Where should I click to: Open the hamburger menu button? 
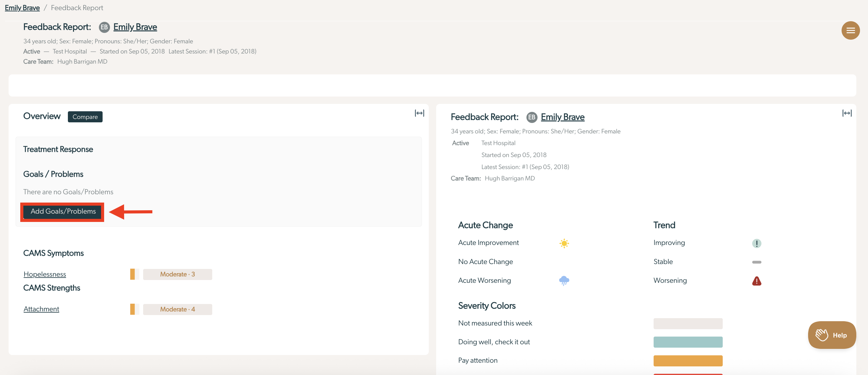click(x=850, y=30)
